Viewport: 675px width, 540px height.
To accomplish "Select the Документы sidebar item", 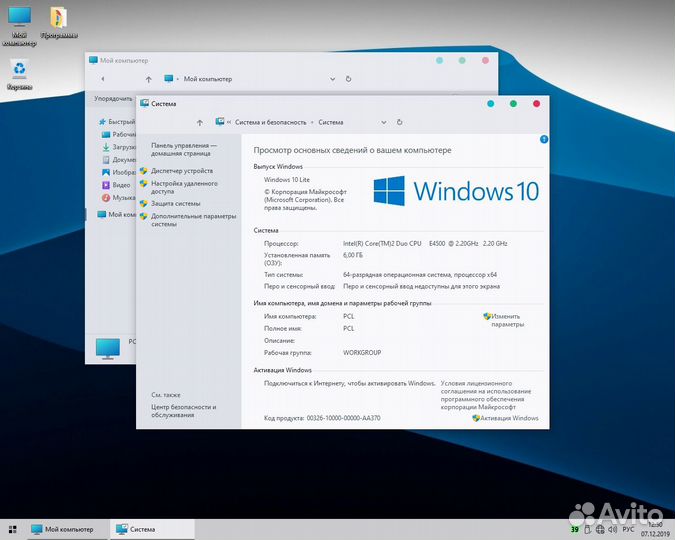I will coord(118,160).
